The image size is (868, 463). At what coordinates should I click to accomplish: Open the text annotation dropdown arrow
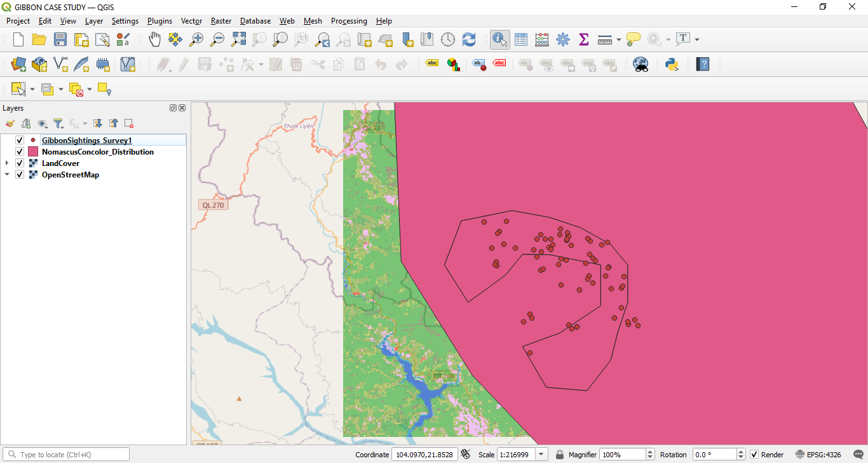[x=697, y=39]
